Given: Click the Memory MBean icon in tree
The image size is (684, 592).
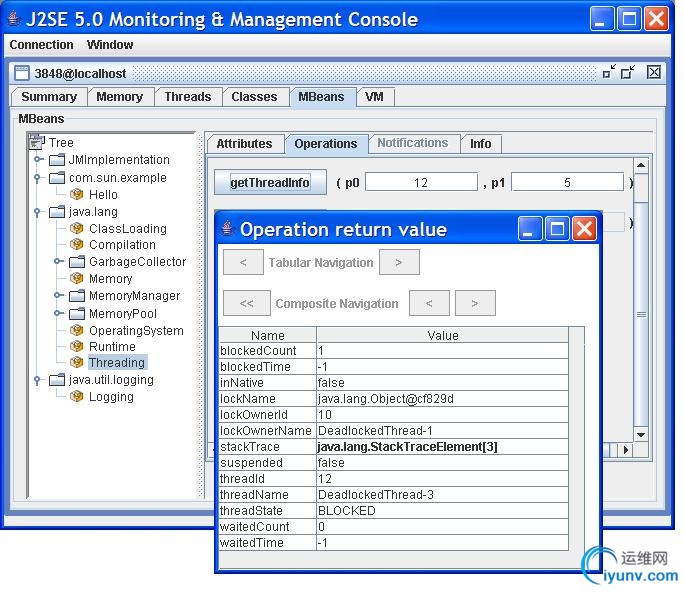Looking at the screenshot, I should [77, 278].
